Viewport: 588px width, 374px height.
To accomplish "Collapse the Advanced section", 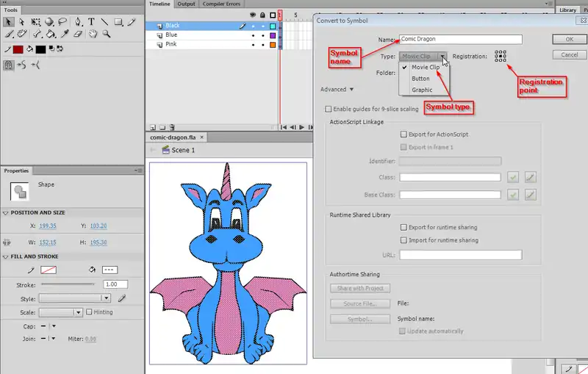I will 337,90.
